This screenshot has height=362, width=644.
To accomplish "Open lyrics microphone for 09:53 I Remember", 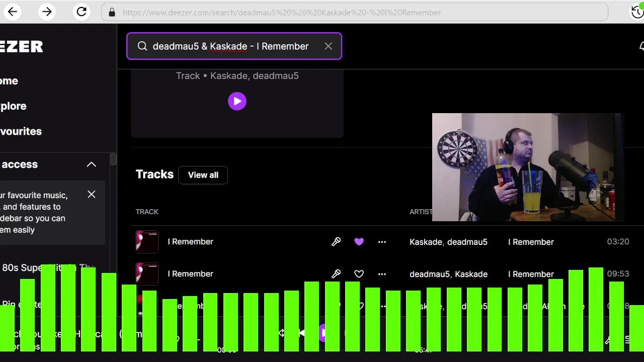I will [x=336, y=274].
